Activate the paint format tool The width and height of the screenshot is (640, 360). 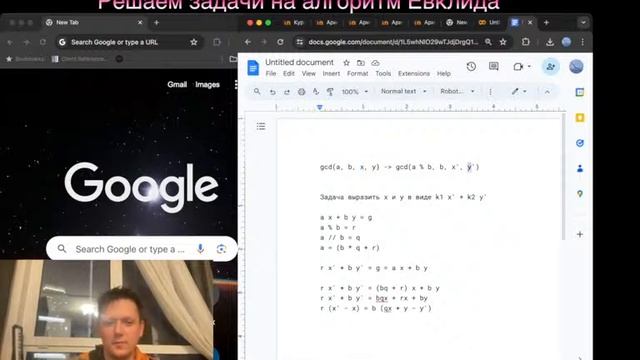point(330,92)
